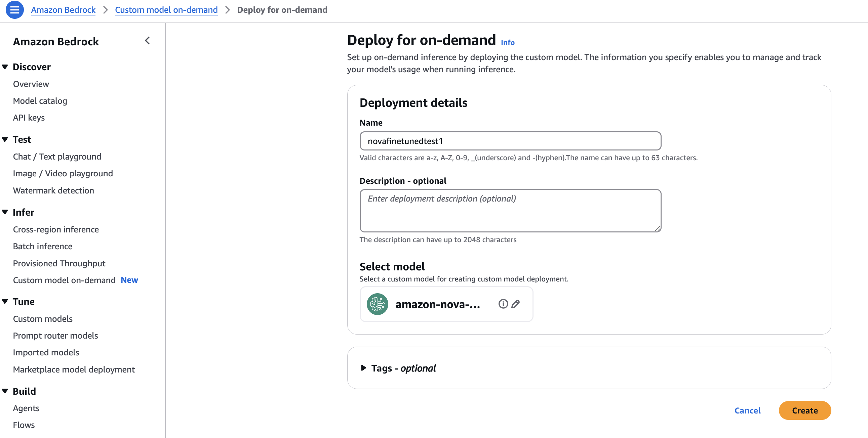This screenshot has width=868, height=438.
Task: Edit selected model with pencil icon
Action: pos(516,304)
